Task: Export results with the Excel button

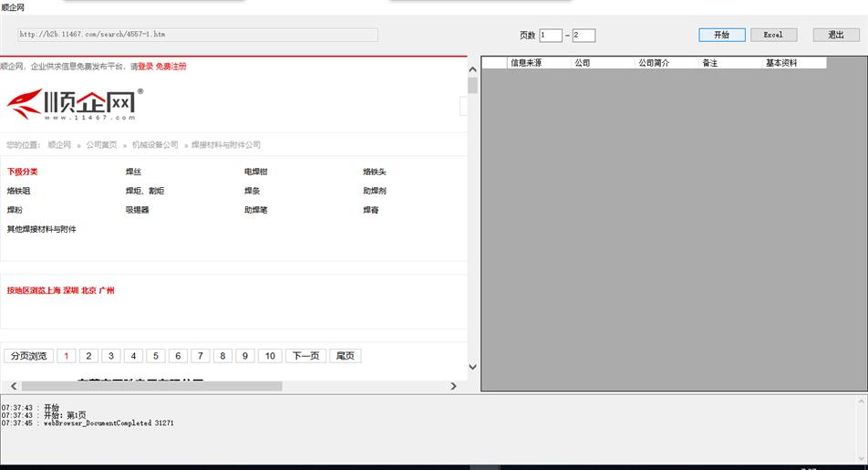Action: coord(773,35)
